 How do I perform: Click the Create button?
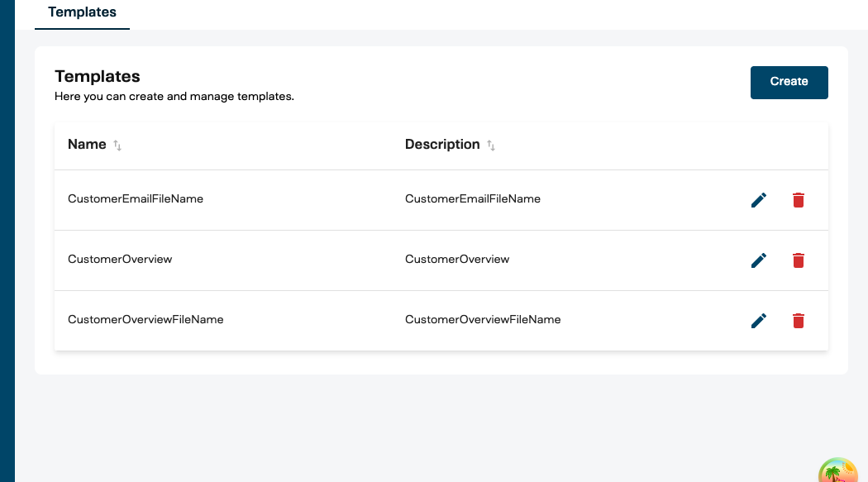[x=789, y=82]
